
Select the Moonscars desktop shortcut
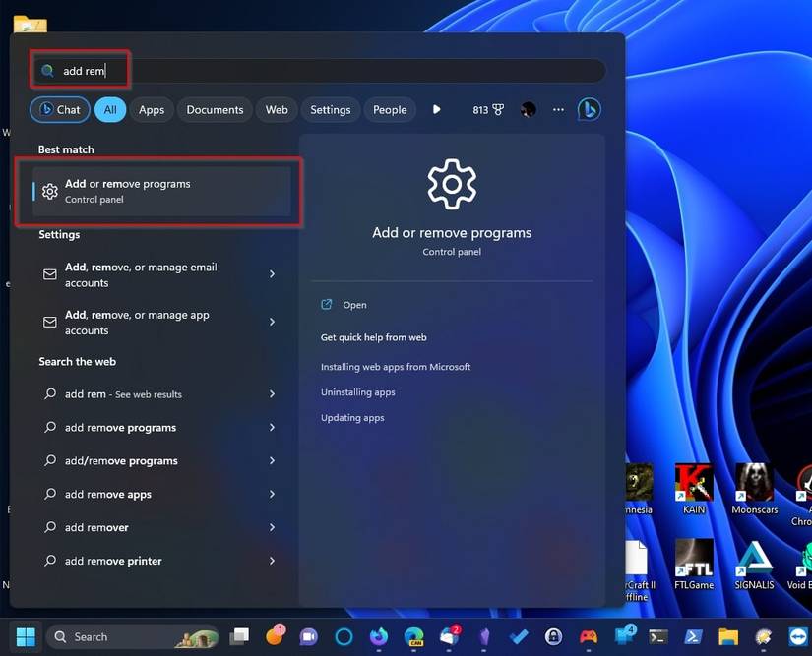pyautogui.click(x=755, y=490)
